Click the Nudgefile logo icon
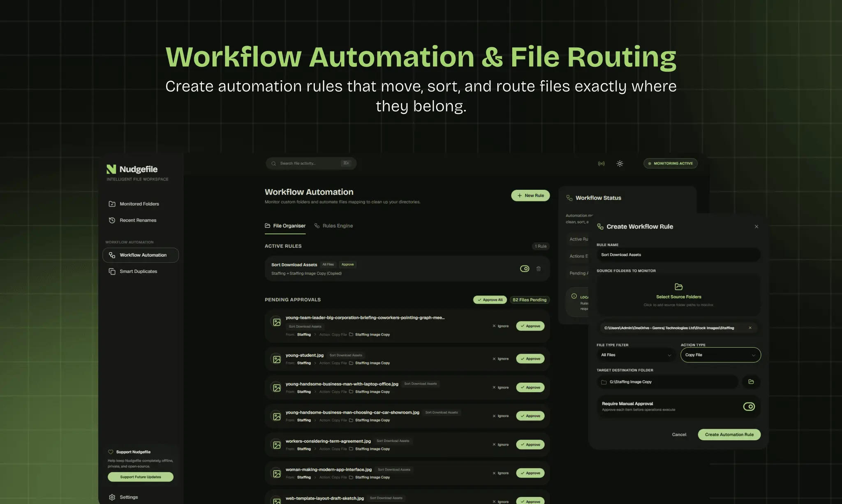This screenshot has height=504, width=842. [x=111, y=169]
